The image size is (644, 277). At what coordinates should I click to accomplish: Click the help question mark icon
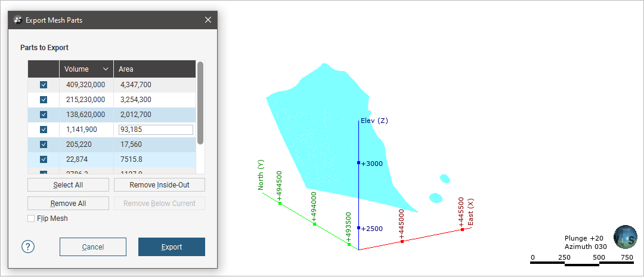click(x=28, y=247)
